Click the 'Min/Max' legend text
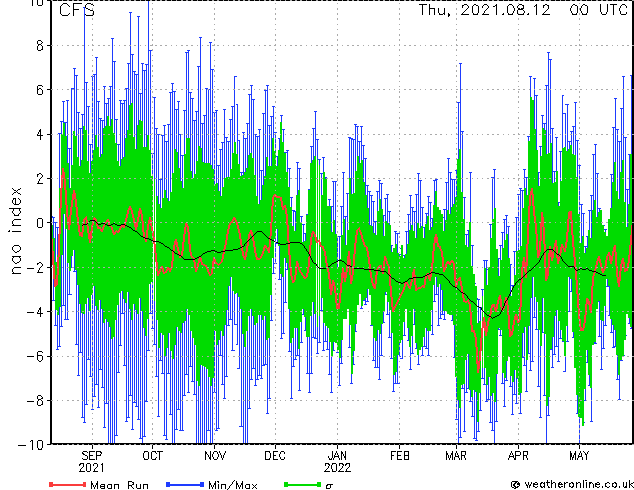Image resolution: width=634 pixels, height=490 pixels. coord(233,485)
